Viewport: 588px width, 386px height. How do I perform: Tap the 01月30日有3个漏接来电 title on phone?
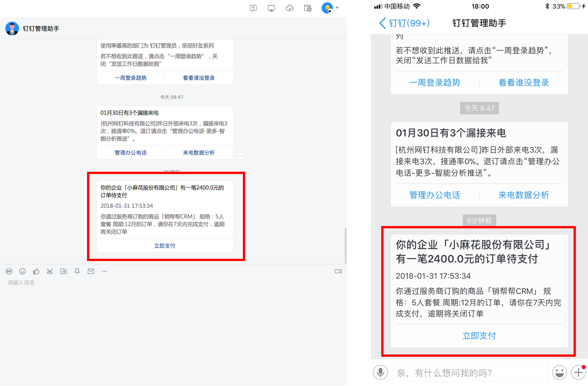tap(451, 133)
